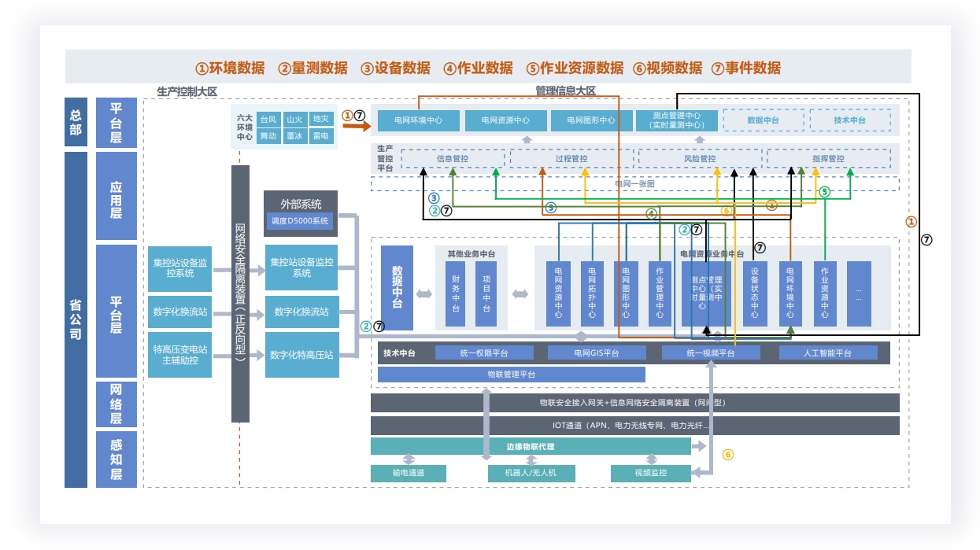The height and width of the screenshot is (550, 980).
Task: Select the 台风 box in 六大环境中心
Action: (268, 120)
